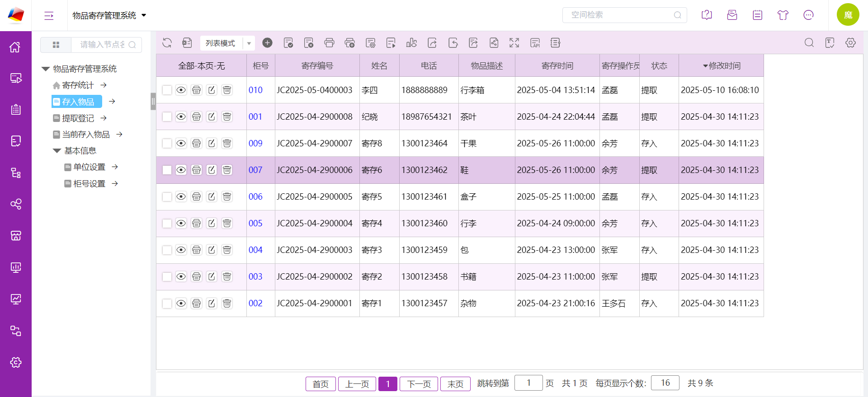Image resolution: width=868 pixels, height=397 pixels.
Task: Open the mail inbox icon in header
Action: pyautogui.click(x=732, y=15)
